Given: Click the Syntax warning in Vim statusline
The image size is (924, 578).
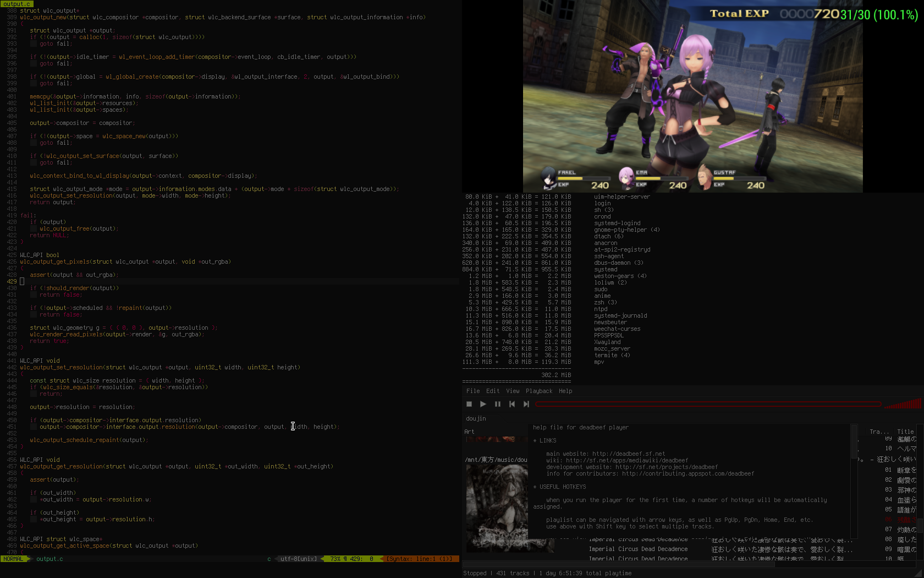Looking at the screenshot, I should [x=420, y=559].
